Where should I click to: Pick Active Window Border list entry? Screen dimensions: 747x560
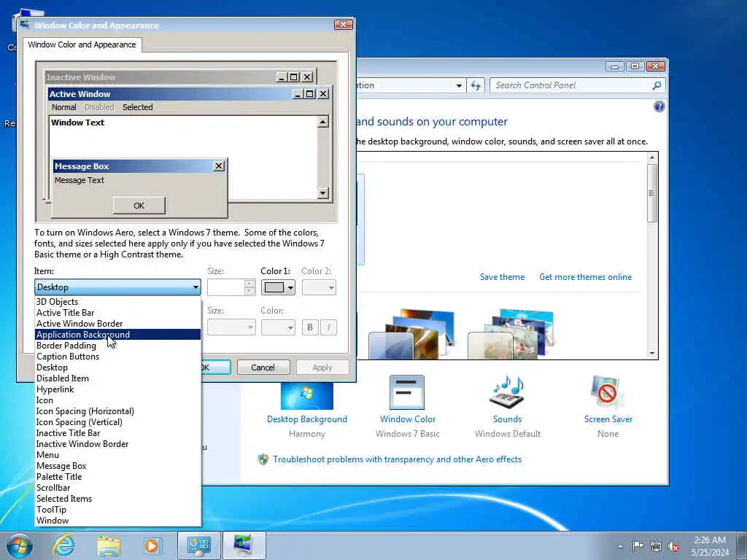coord(117,324)
